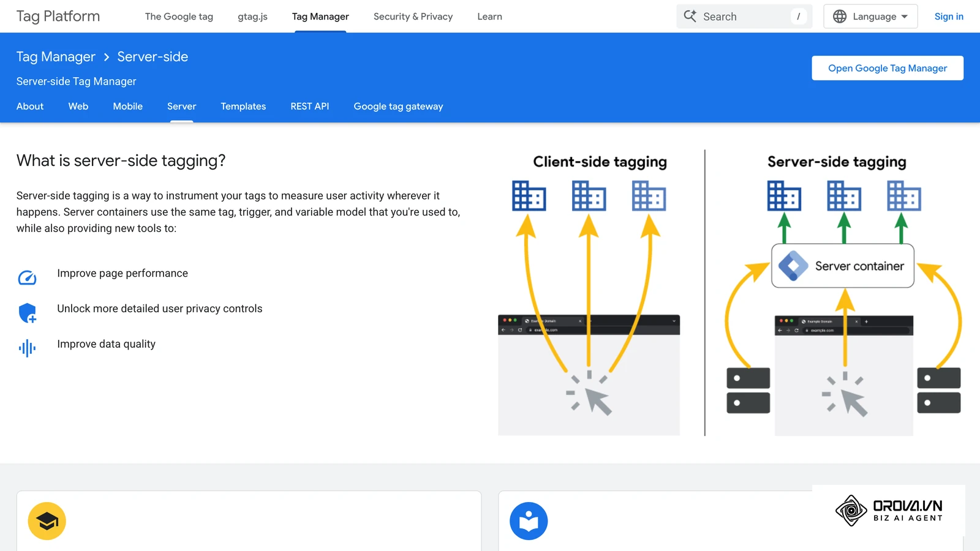The height and width of the screenshot is (551, 980).
Task: Open The Google tag nav tab
Action: tap(179, 17)
